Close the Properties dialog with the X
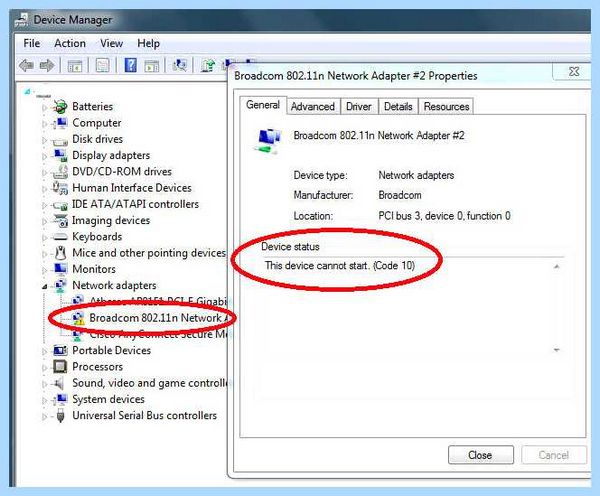 [574, 72]
